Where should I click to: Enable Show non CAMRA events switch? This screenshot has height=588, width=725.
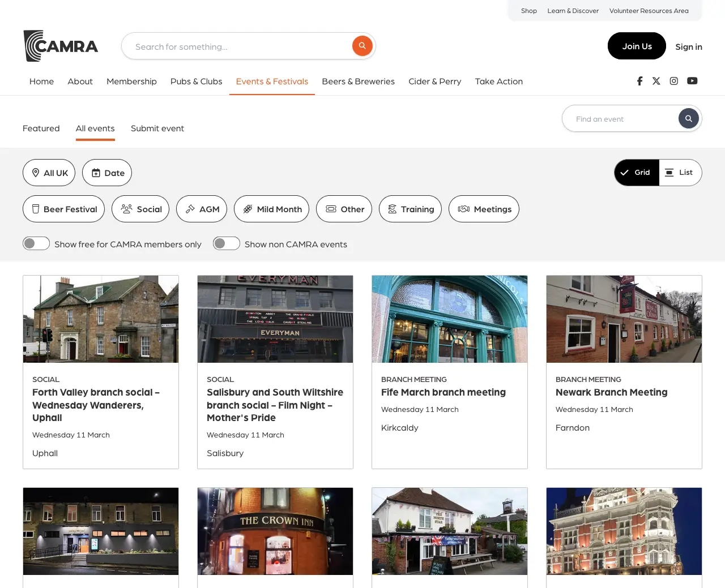[x=227, y=243]
